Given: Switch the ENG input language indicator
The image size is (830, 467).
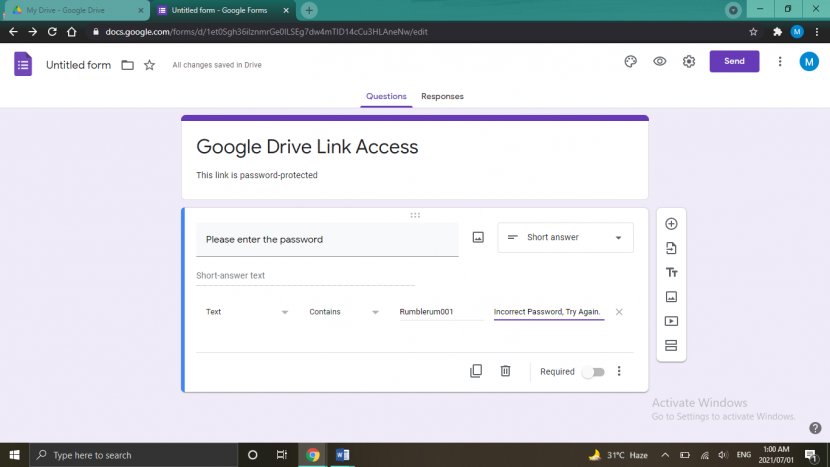Looking at the screenshot, I should click(744, 455).
